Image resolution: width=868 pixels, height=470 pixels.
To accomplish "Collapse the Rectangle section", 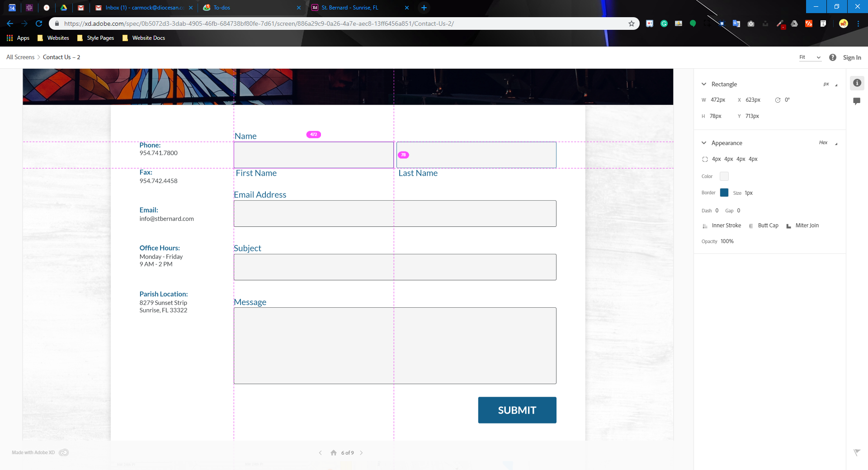I will 704,84.
